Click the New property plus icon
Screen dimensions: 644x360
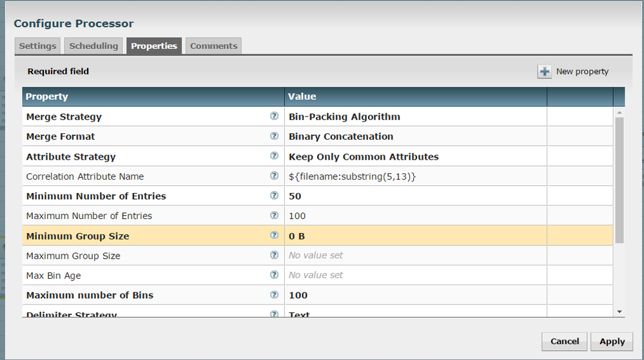pyautogui.click(x=545, y=71)
